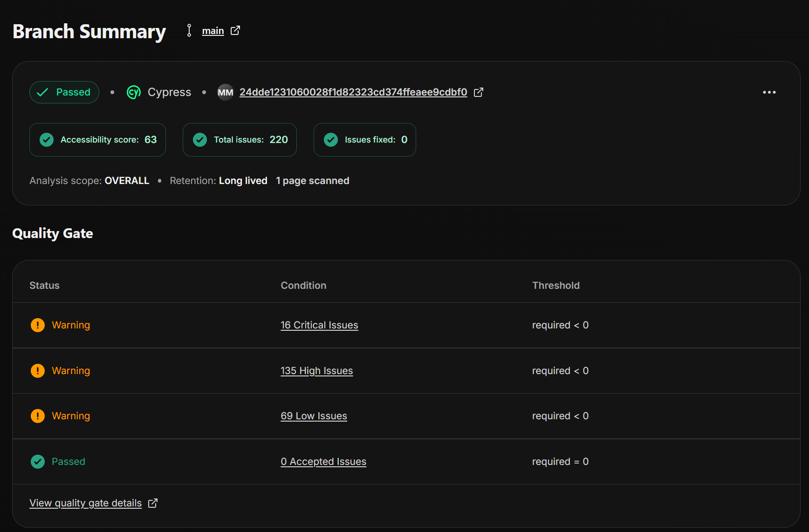This screenshot has height=532, width=809.
Task: Open commit 24dde1231060028f1d82323cd374ffeaee9cdbf0 link
Action: 353,92
